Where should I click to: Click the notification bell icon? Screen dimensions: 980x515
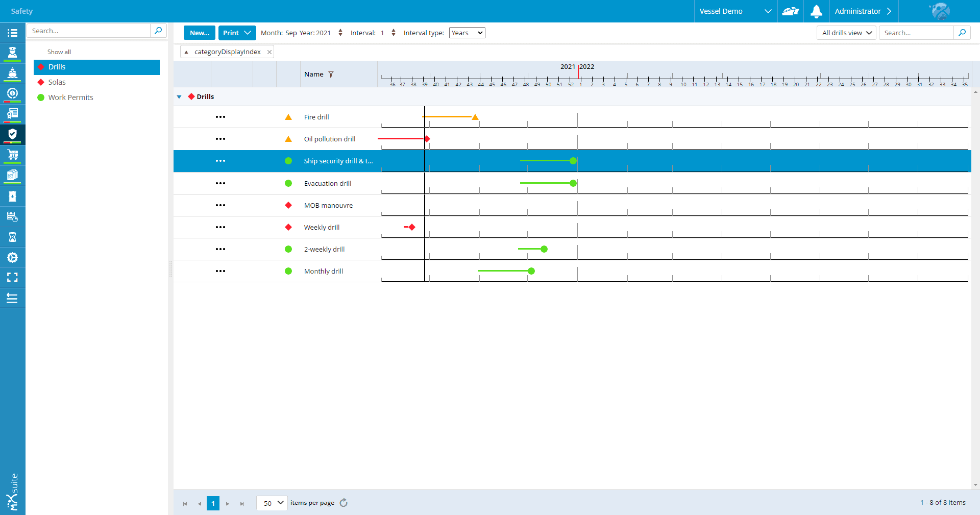[816, 11]
